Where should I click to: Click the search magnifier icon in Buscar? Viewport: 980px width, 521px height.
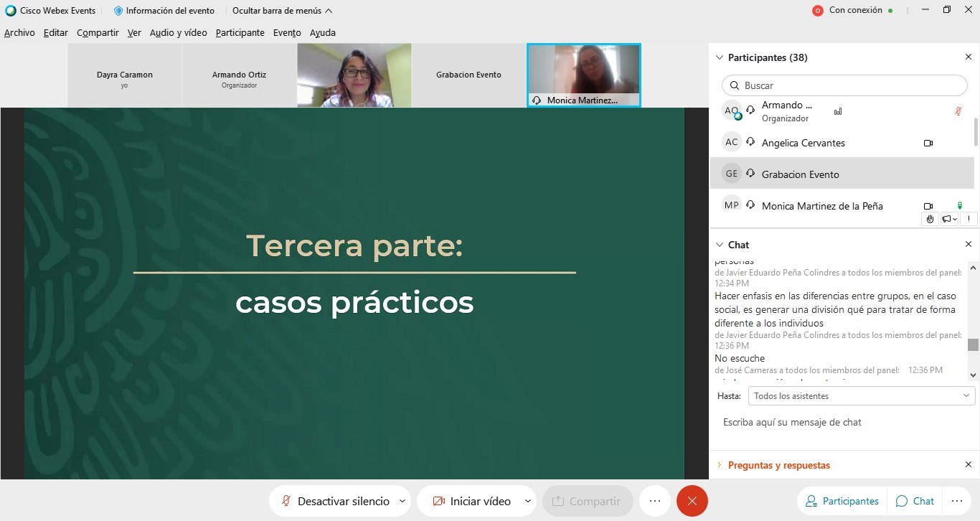click(x=735, y=85)
